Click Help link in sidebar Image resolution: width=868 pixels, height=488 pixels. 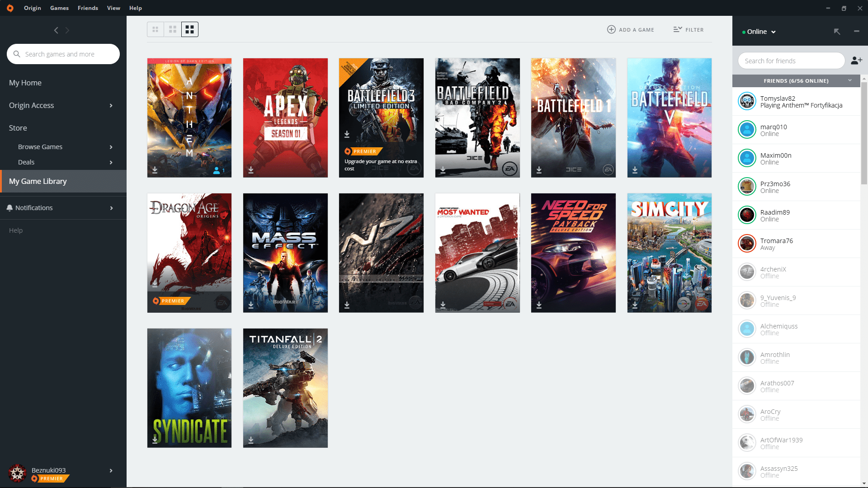tap(16, 230)
